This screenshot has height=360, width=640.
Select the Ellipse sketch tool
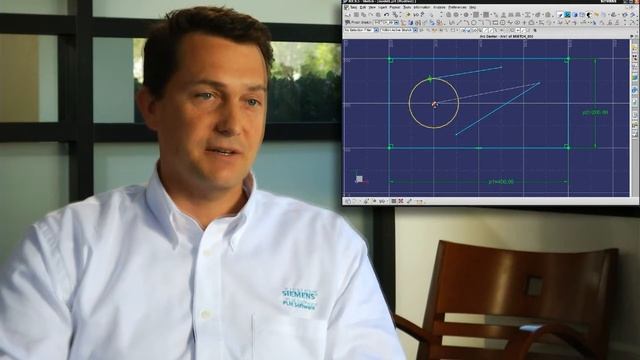[517, 22]
